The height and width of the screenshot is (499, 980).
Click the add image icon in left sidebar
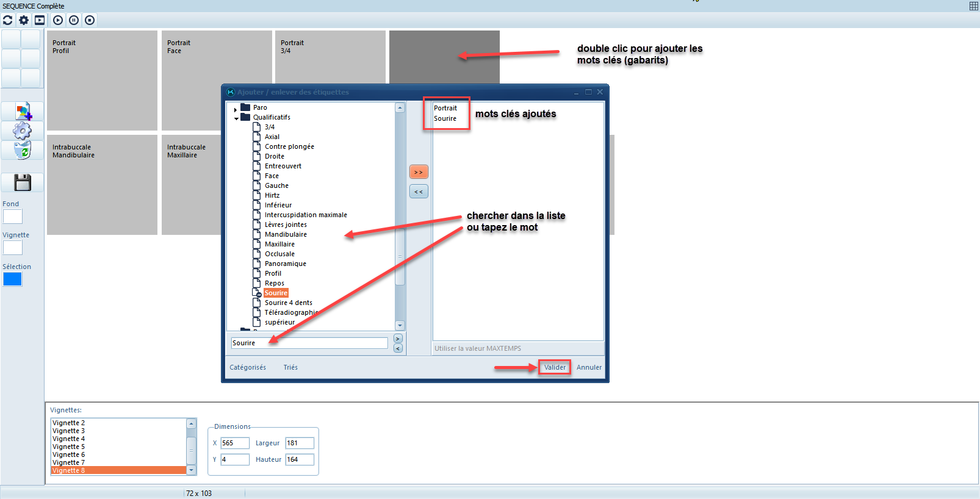[x=23, y=112]
